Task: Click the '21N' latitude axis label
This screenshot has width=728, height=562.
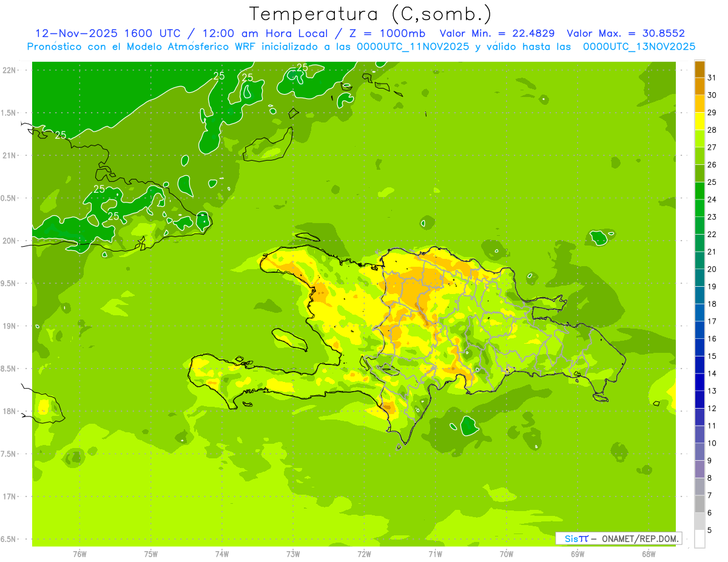Action: coord(10,155)
